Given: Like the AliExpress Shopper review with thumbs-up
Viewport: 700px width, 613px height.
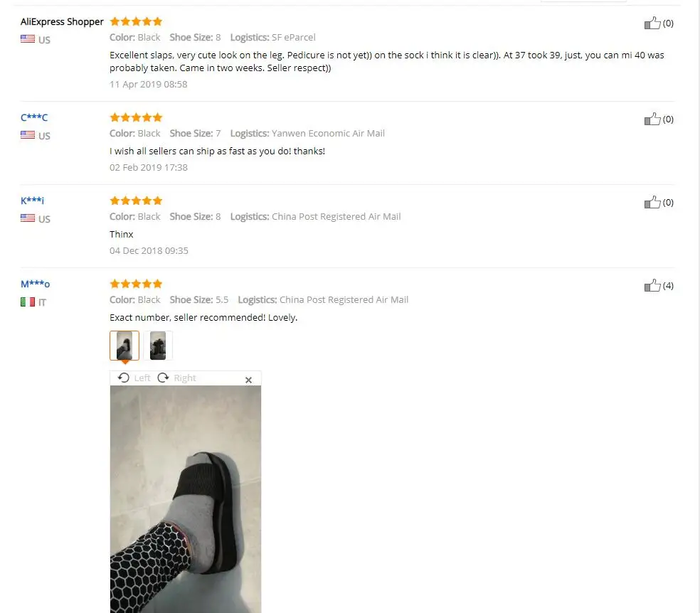Looking at the screenshot, I should pyautogui.click(x=652, y=23).
